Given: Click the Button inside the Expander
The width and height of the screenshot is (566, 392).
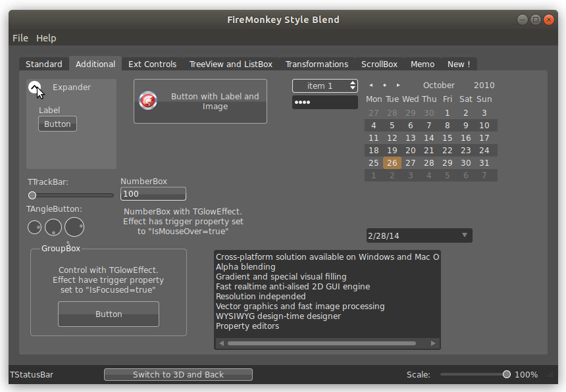Looking at the screenshot, I should pos(57,124).
